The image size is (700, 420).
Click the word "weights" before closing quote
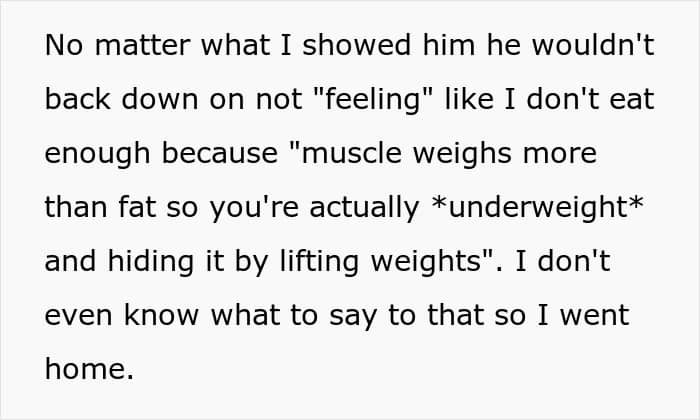coord(425,262)
